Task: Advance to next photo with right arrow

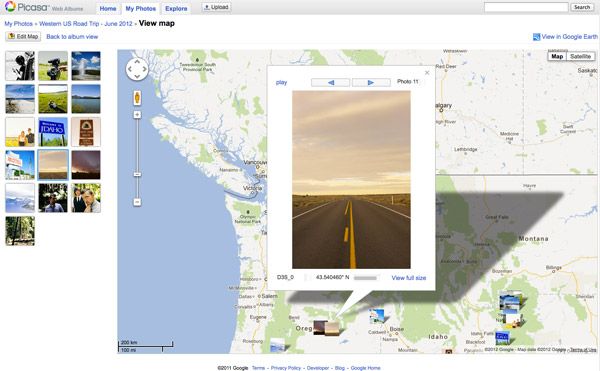Action: 371,82
